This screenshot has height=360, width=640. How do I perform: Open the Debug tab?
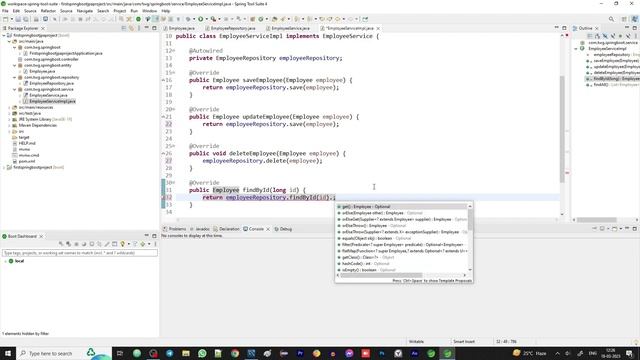283,229
